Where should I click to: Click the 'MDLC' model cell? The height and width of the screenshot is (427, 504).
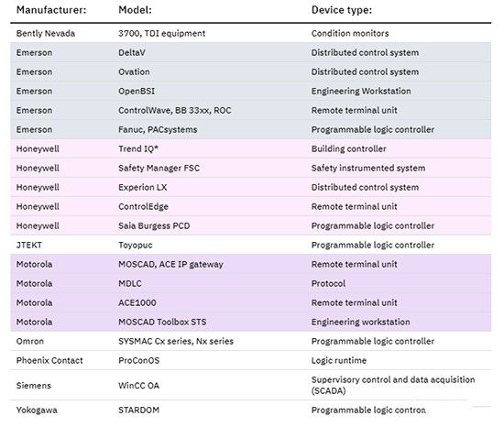pyautogui.click(x=130, y=284)
